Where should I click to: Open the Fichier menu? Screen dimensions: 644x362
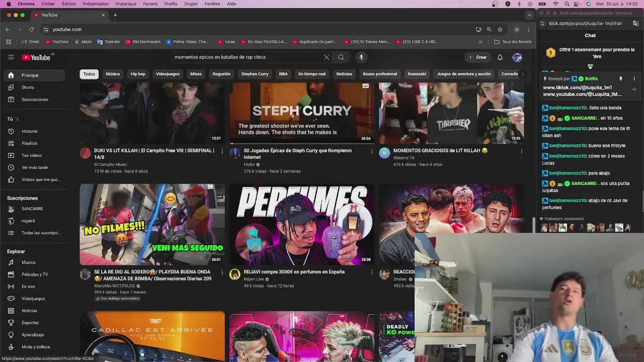48,4
